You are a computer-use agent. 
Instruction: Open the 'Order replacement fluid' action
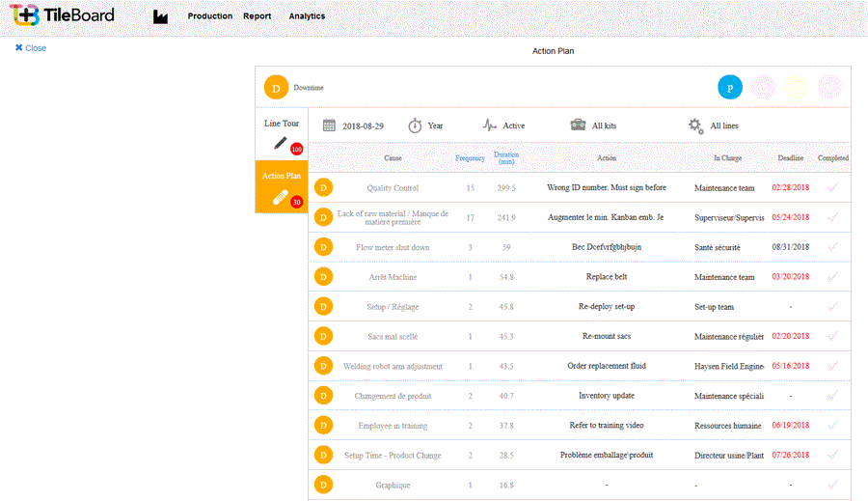coord(607,366)
